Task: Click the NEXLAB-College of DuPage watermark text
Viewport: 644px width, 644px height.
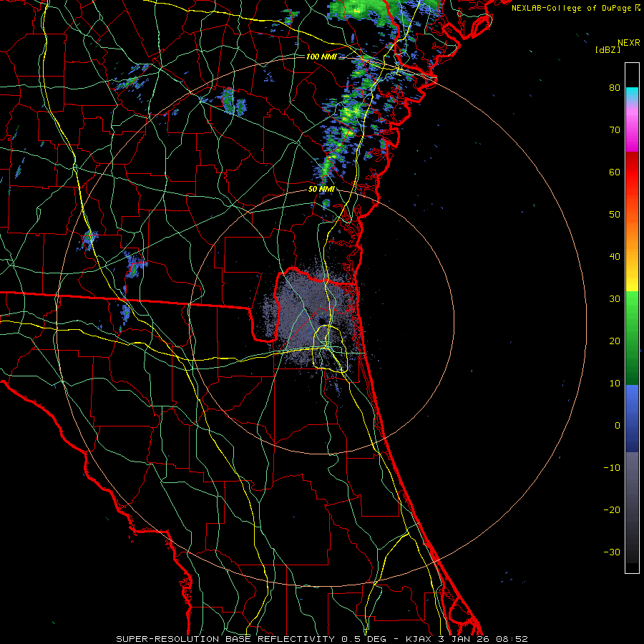Action: click(x=572, y=8)
